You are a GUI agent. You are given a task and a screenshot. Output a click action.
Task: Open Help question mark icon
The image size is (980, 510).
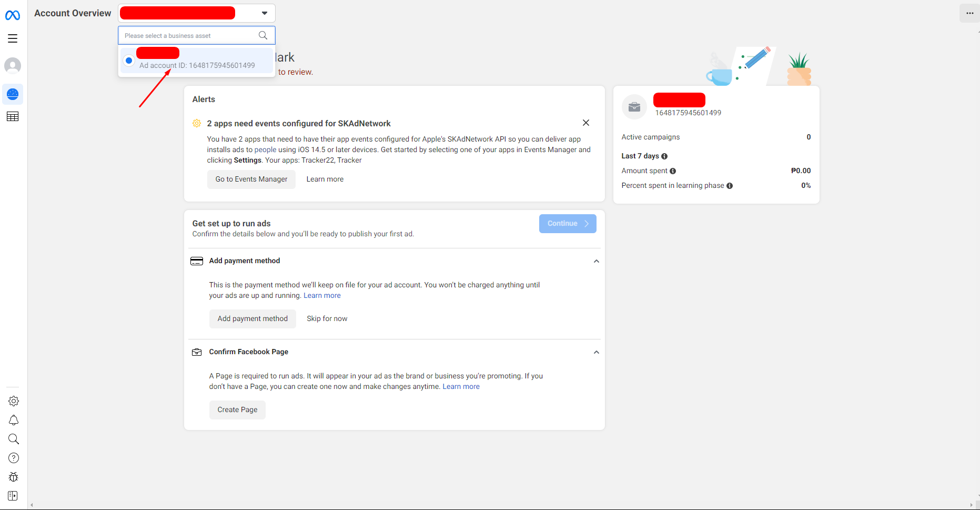pos(14,458)
